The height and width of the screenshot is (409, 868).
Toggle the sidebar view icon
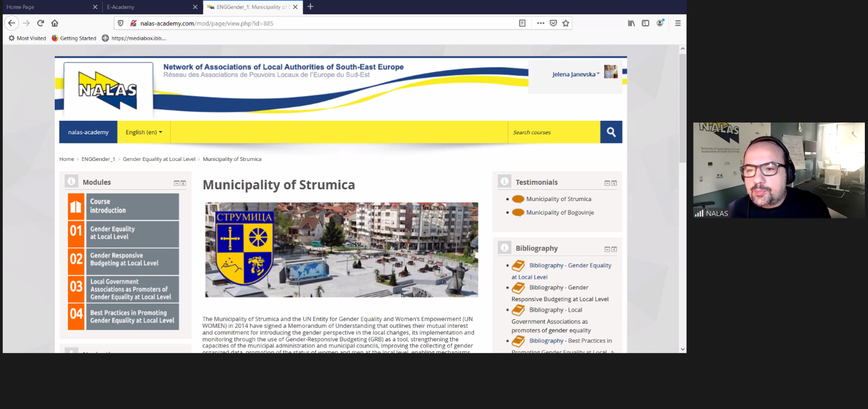pos(646,23)
